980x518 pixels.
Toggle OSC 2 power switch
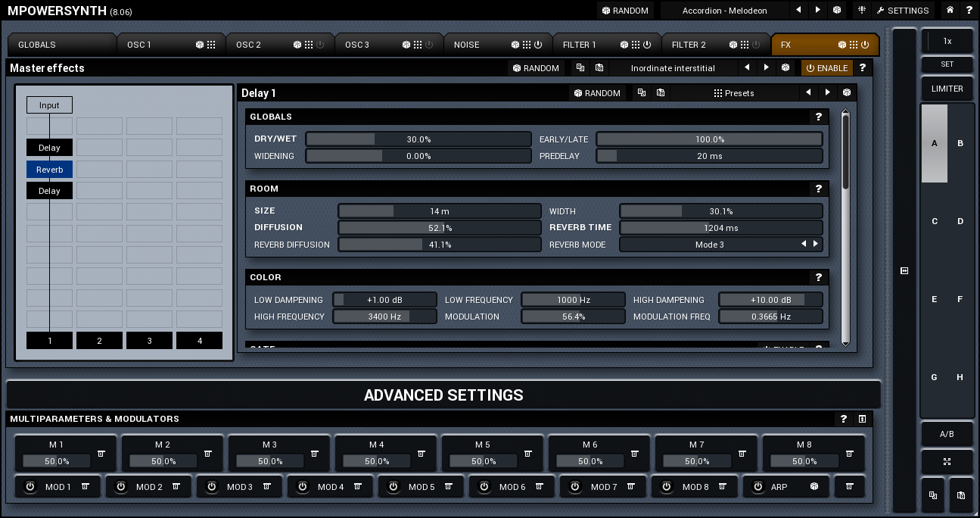coord(320,45)
